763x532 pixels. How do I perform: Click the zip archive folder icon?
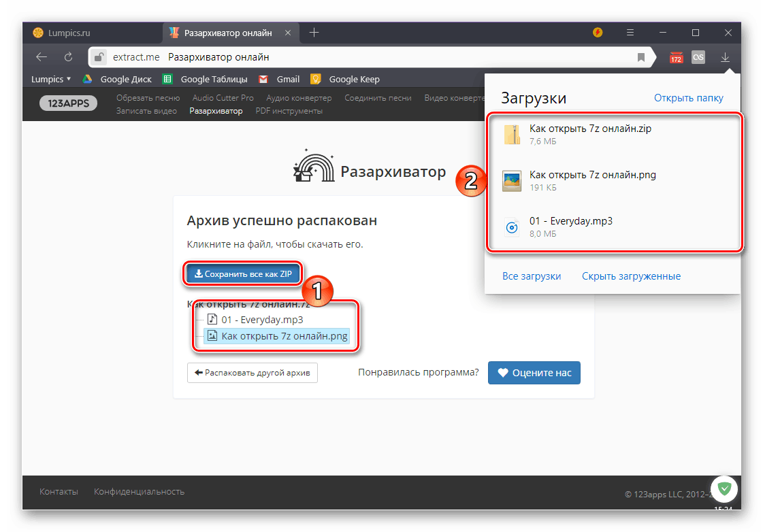512,135
